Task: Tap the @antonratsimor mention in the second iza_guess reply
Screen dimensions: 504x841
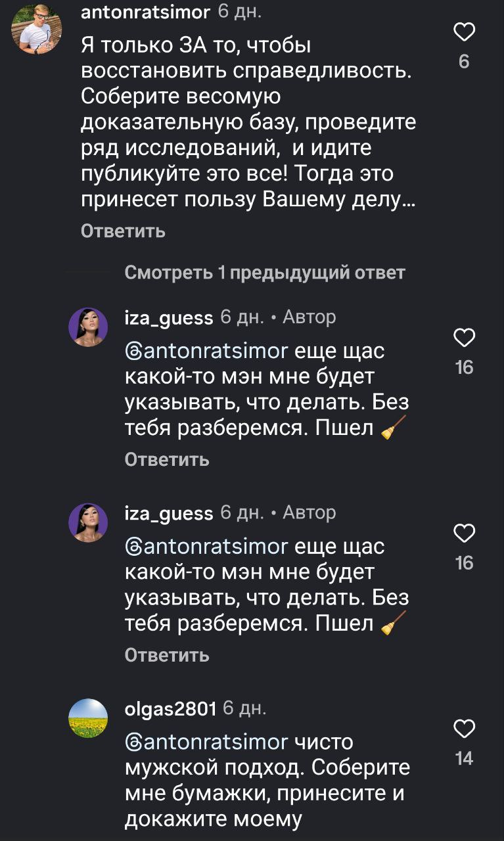Action: [x=206, y=547]
